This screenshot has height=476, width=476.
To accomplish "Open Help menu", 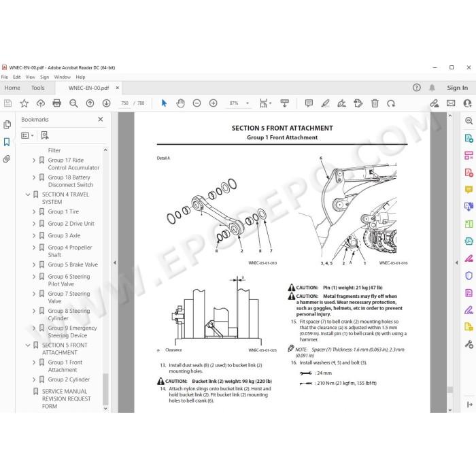I will [x=80, y=77].
